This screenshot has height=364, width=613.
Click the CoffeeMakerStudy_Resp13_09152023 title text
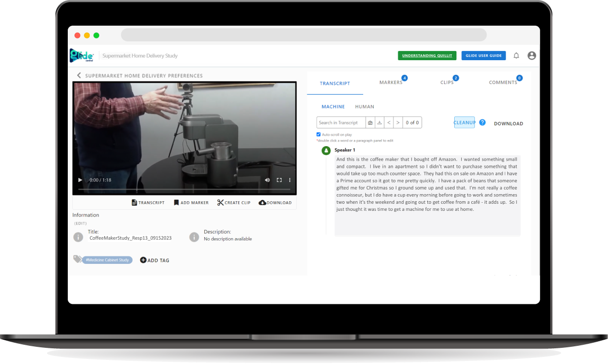point(130,238)
